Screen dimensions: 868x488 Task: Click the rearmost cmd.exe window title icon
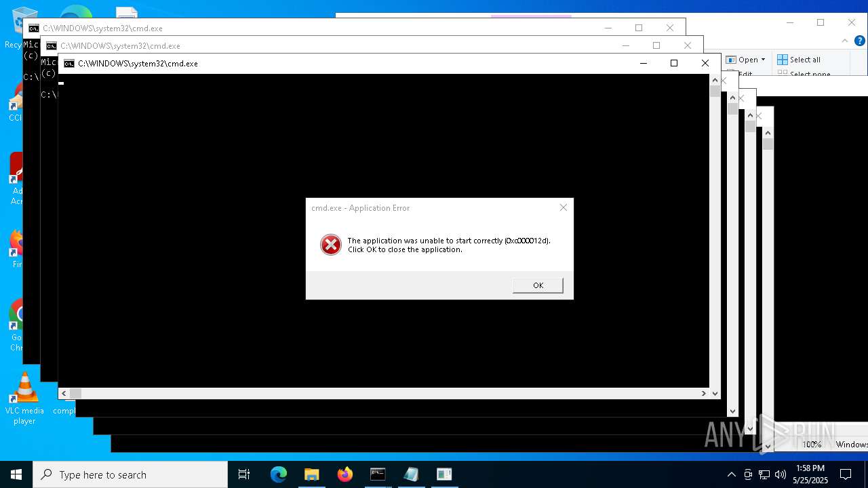tap(33, 28)
